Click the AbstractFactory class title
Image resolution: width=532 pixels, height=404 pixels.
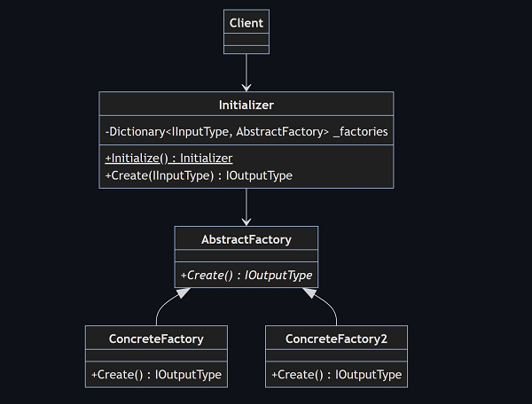tap(246, 239)
